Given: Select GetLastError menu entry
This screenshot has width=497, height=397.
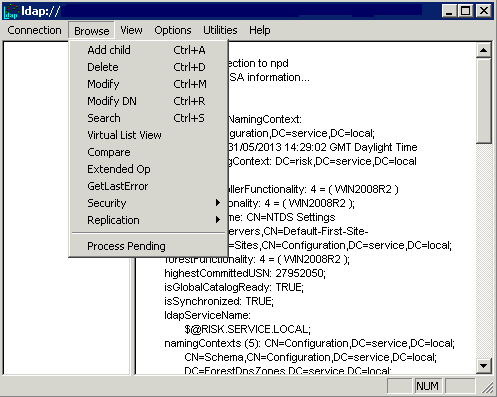Looking at the screenshot, I should pyautogui.click(x=148, y=186).
